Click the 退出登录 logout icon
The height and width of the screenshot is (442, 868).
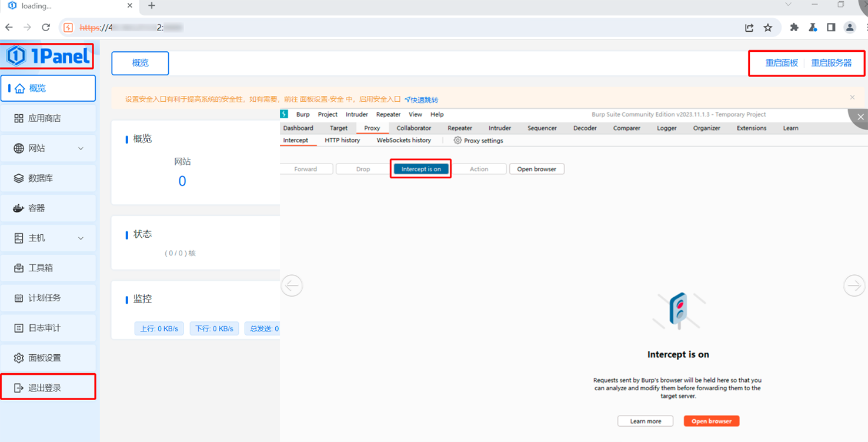pyautogui.click(x=19, y=388)
